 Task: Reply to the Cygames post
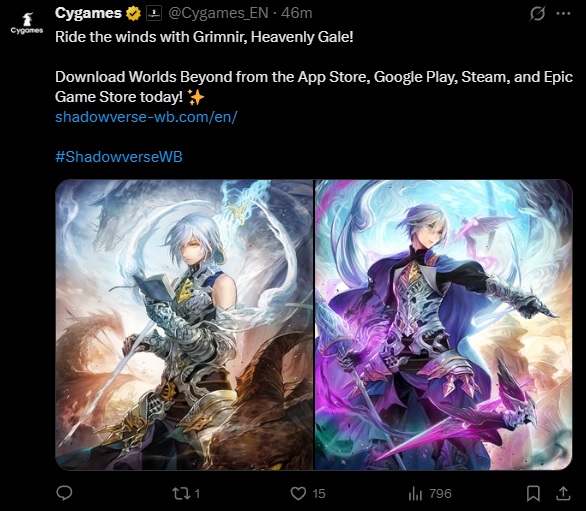click(x=64, y=493)
